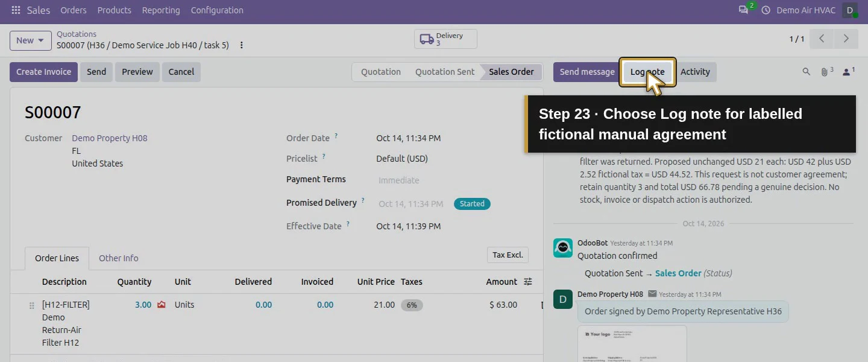Open customer Demo Property H08 link
The image size is (868, 362).
[110, 138]
